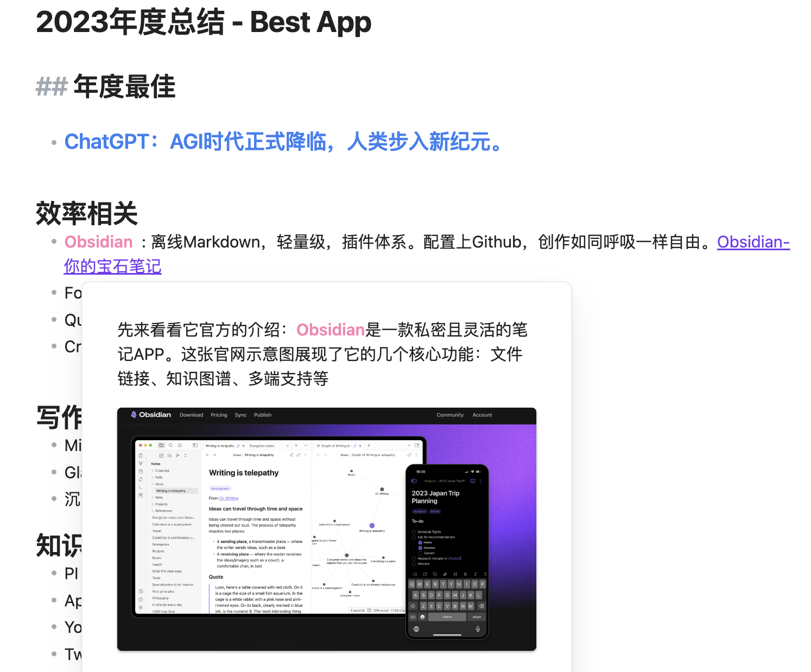Click Writing is telepathy heading in screenshot
This screenshot has width=811, height=672.
[244, 473]
